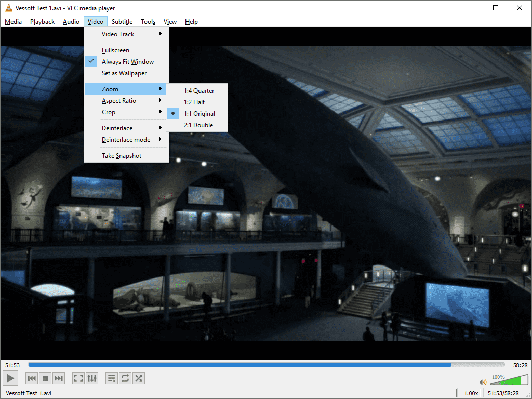Open the View menu

click(x=170, y=22)
